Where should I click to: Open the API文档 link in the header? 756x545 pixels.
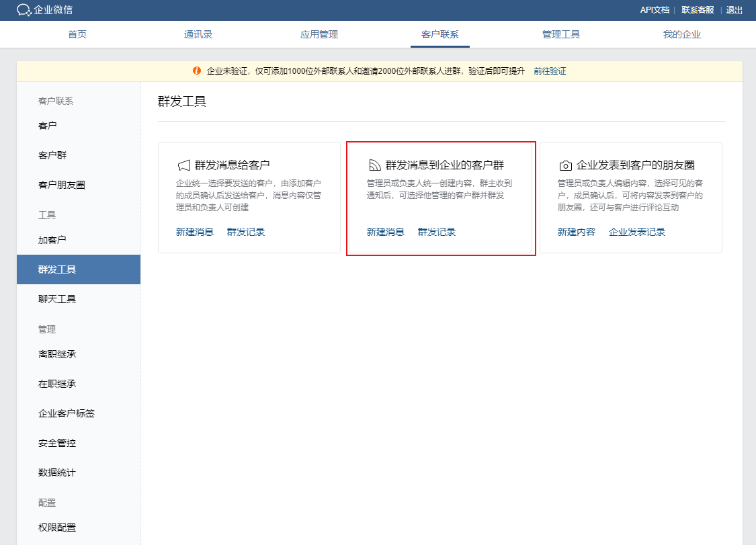pos(654,10)
